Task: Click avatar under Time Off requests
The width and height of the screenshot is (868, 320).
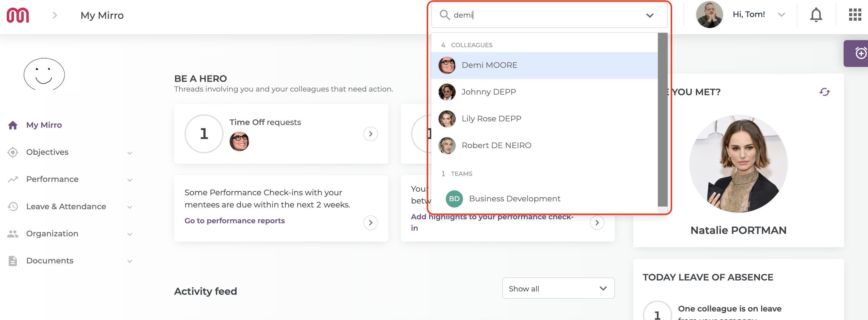Action: click(x=239, y=141)
